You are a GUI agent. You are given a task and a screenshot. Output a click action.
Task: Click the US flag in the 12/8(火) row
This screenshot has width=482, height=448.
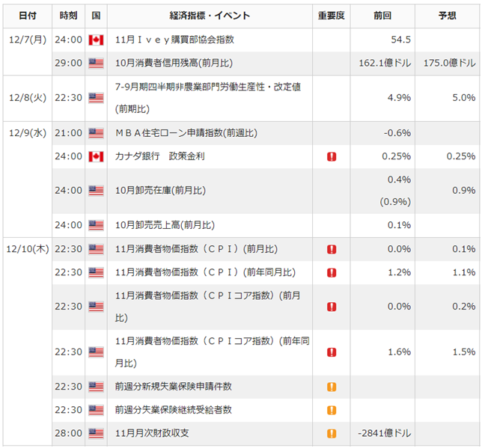pos(96,98)
